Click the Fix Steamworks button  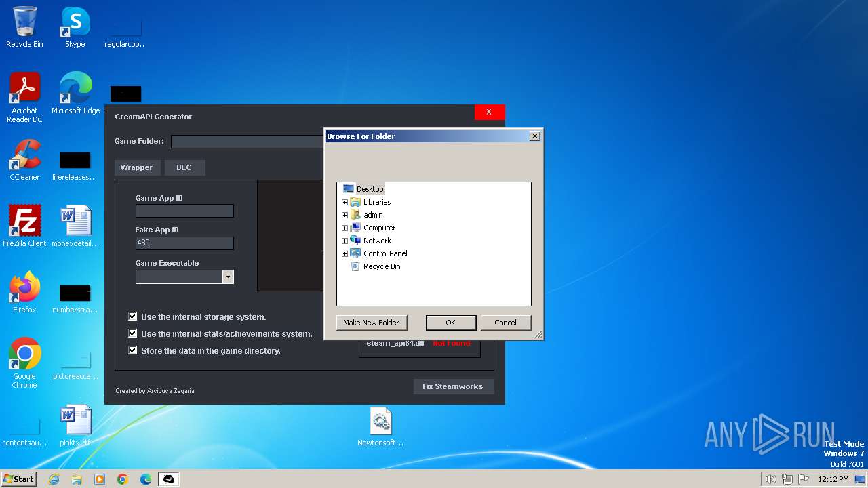point(453,386)
